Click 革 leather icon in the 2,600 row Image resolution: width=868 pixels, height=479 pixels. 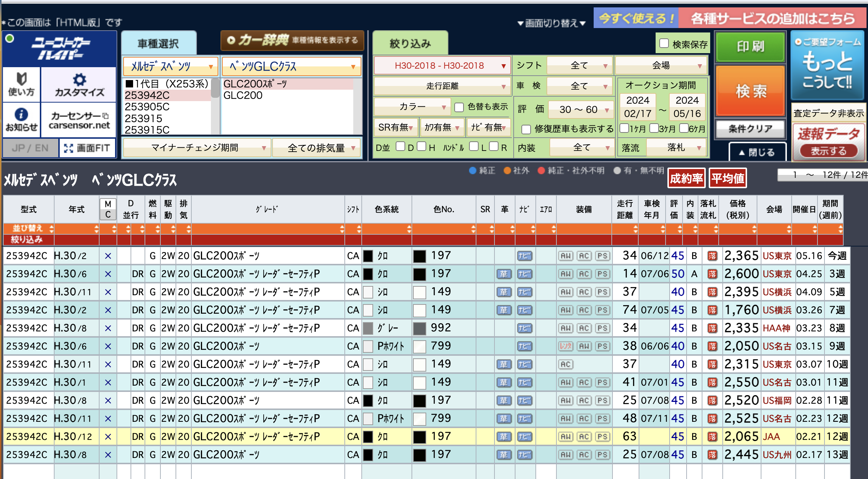click(x=504, y=274)
